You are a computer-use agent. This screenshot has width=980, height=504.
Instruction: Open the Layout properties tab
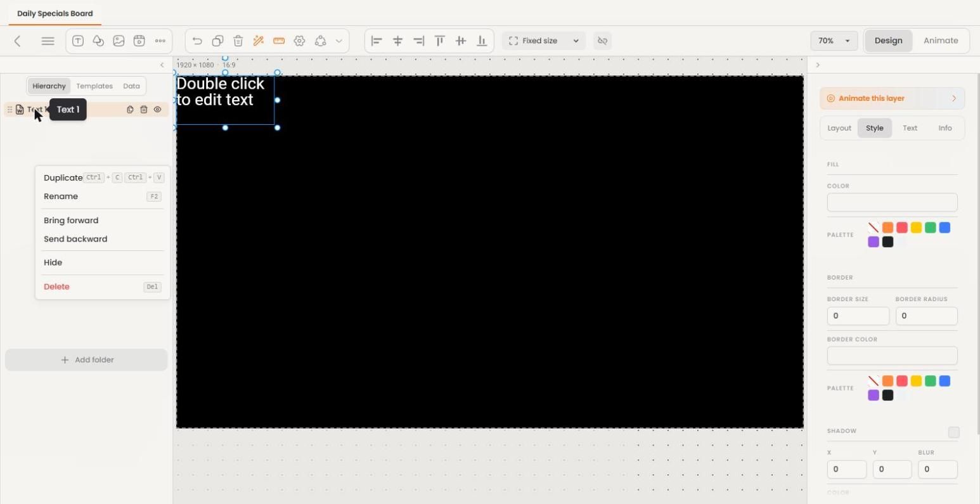coord(839,128)
